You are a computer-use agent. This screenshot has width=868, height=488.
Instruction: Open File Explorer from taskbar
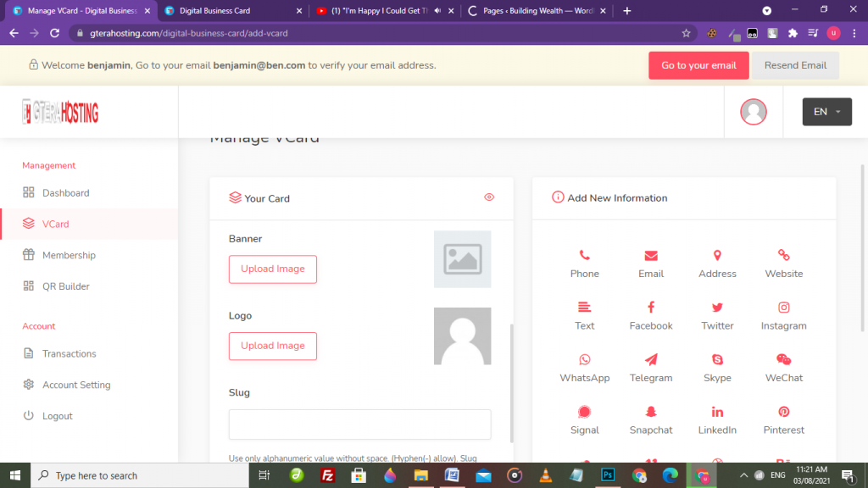(420, 475)
